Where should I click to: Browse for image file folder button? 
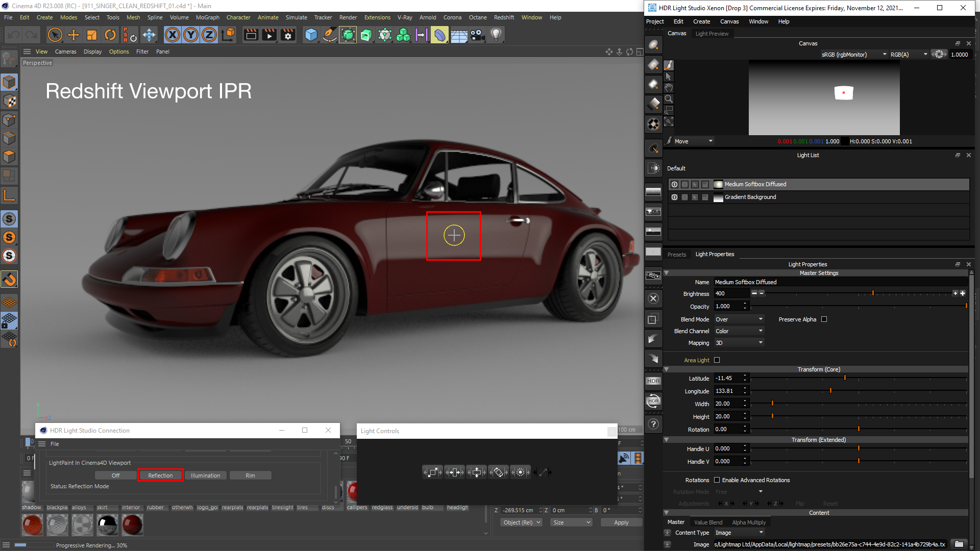pos(959,544)
